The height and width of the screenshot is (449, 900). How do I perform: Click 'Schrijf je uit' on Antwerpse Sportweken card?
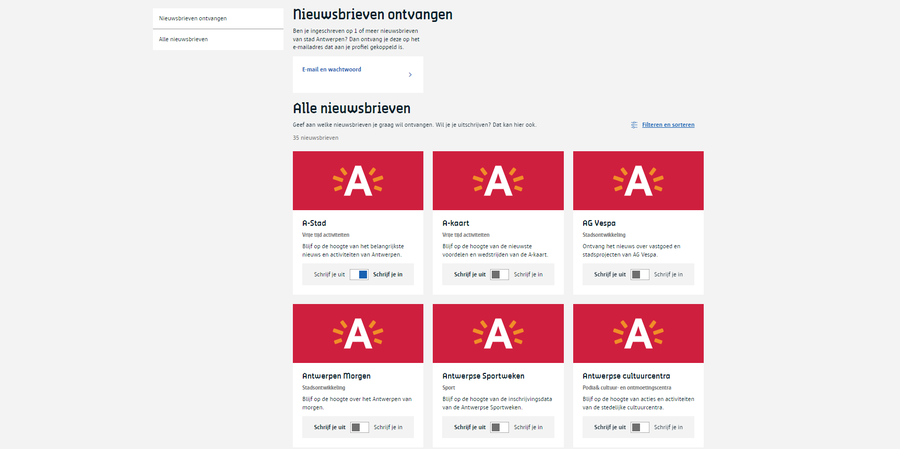(x=470, y=427)
